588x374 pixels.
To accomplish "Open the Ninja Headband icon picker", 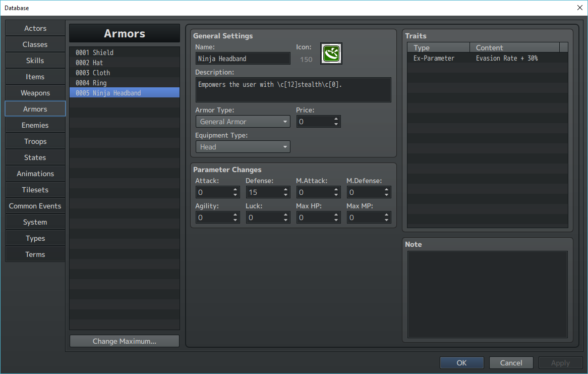I will click(x=331, y=54).
